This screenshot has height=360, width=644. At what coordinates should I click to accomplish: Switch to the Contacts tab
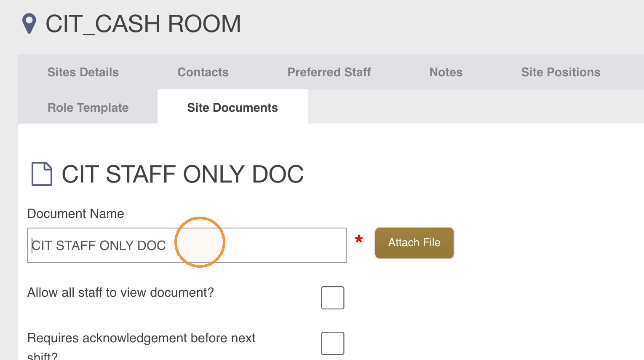pyautogui.click(x=203, y=72)
